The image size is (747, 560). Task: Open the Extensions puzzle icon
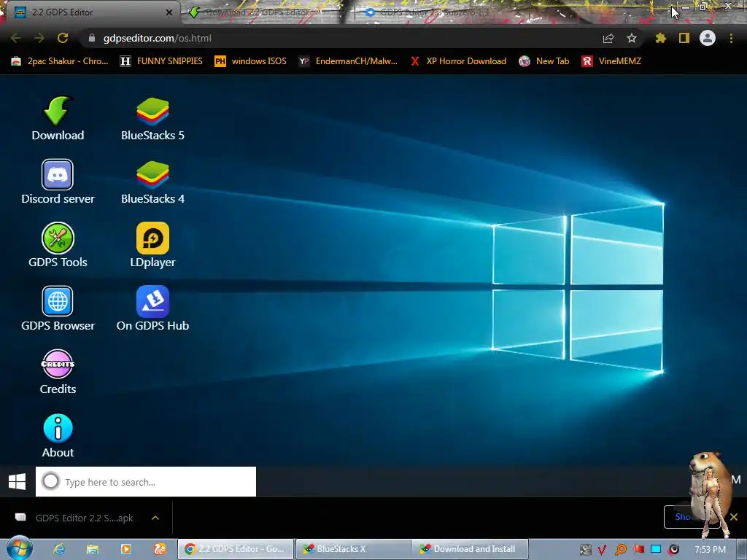(x=661, y=38)
